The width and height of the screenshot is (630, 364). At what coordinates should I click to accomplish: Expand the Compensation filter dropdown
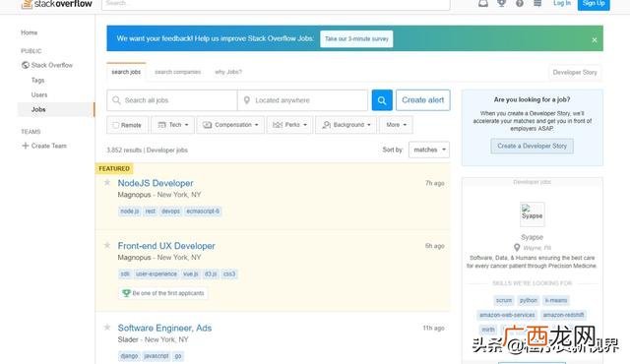point(230,125)
